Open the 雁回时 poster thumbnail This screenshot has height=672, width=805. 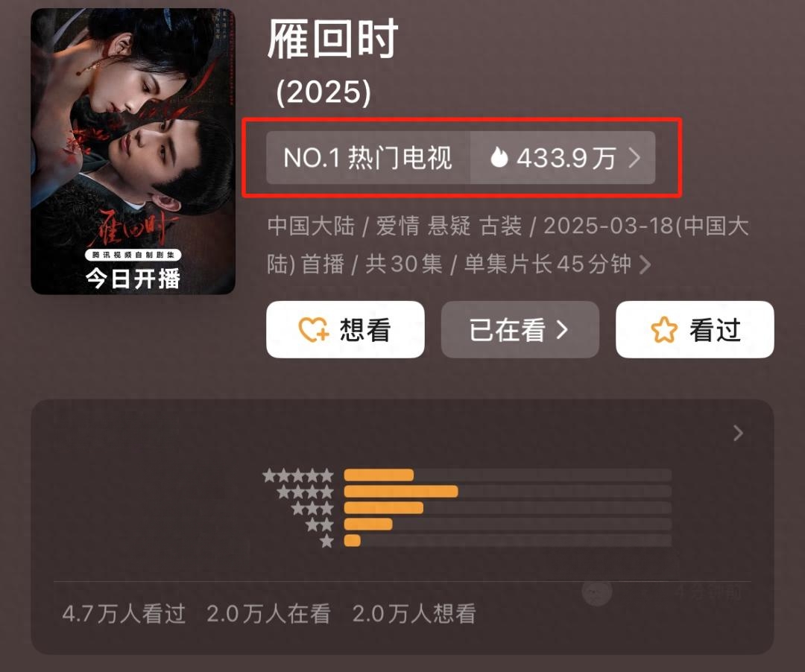pyautogui.click(x=133, y=151)
